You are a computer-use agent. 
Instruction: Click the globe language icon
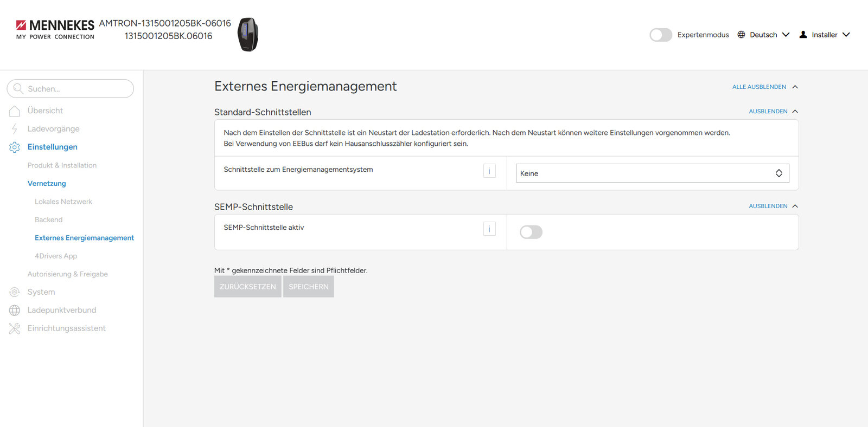point(741,35)
